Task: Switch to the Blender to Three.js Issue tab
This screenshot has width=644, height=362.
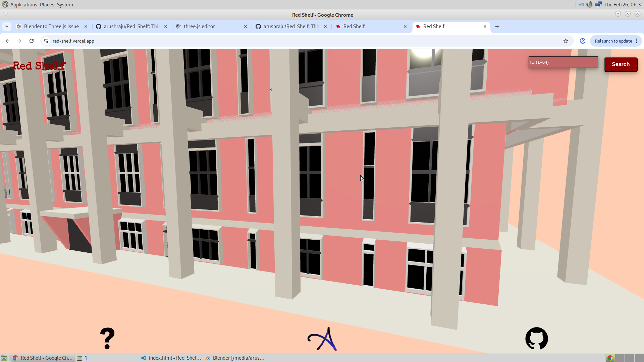Action: [x=50, y=26]
